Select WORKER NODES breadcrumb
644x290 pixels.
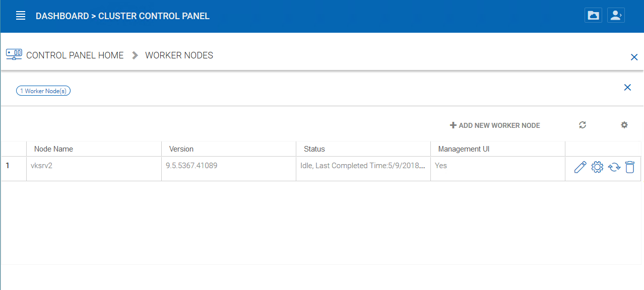[x=179, y=55]
